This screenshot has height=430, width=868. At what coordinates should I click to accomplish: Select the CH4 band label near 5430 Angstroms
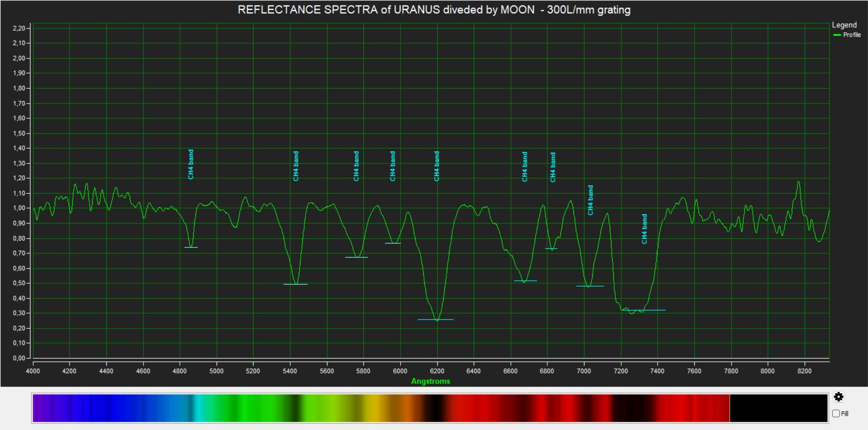[296, 166]
